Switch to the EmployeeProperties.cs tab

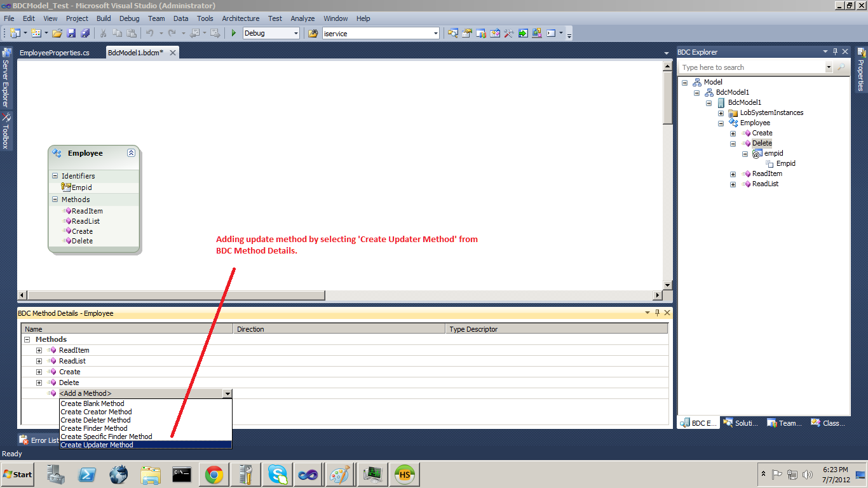pyautogui.click(x=55, y=53)
